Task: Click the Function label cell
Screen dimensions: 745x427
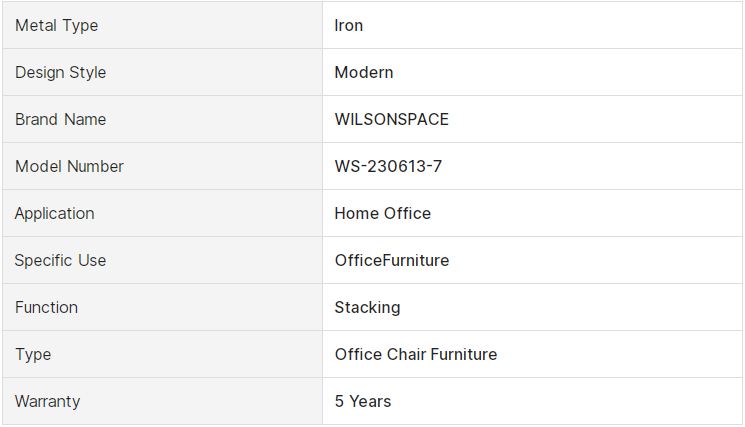Action: pos(162,307)
